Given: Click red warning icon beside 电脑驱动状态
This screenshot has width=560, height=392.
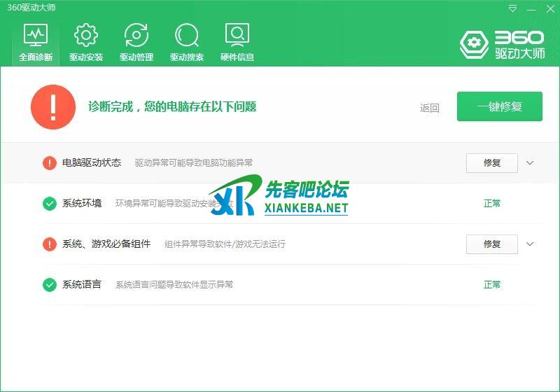Looking at the screenshot, I should [50, 163].
